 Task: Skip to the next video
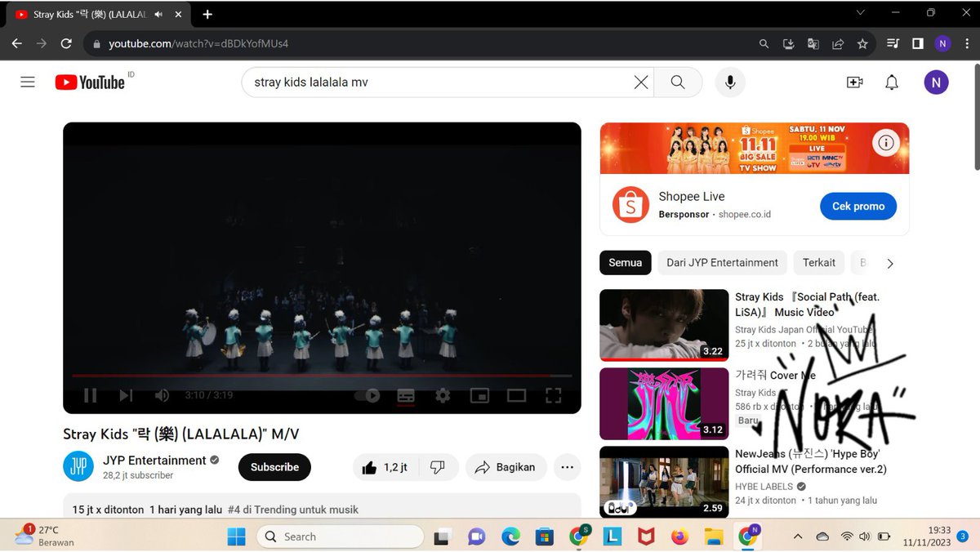pyautogui.click(x=126, y=394)
